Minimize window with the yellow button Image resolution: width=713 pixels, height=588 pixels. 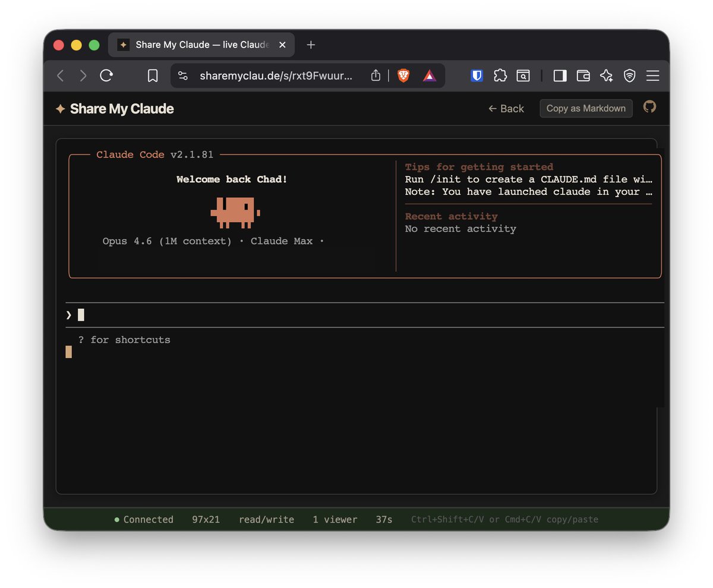click(76, 45)
